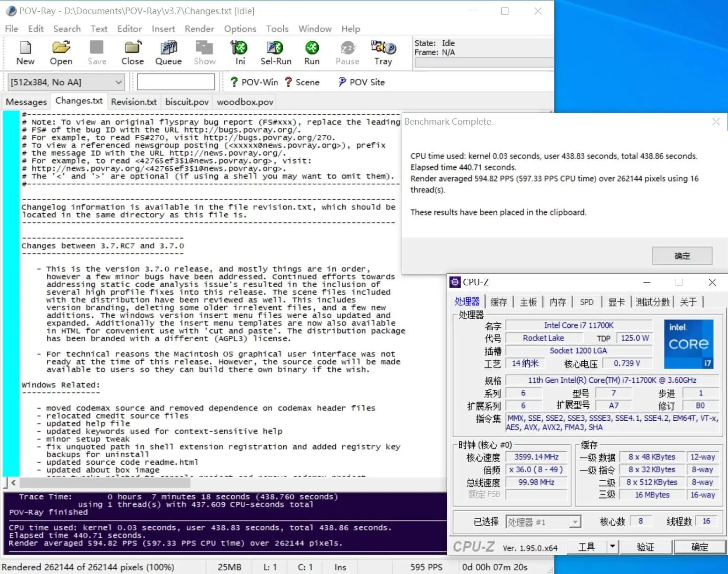
Task: Select the Changes.txt tab
Action: (79, 101)
